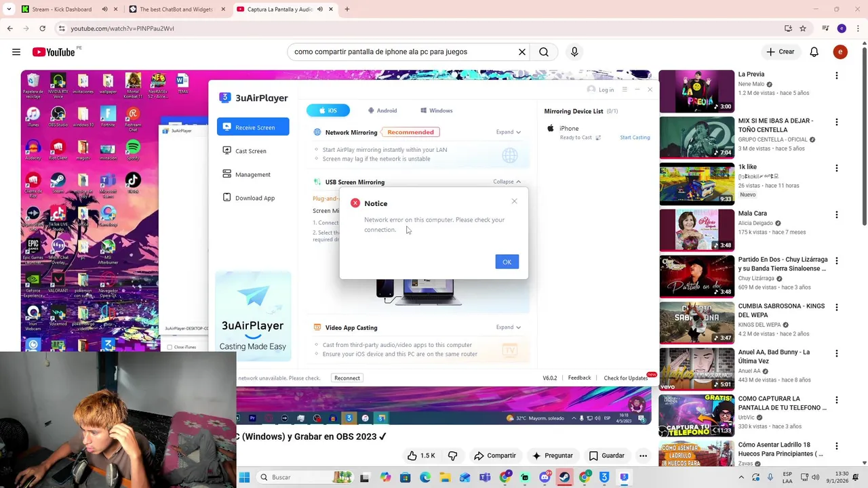868x488 pixels.
Task: Open CUMBIA SABROSONA - KINGS DEL WEPA title
Action: point(781,310)
